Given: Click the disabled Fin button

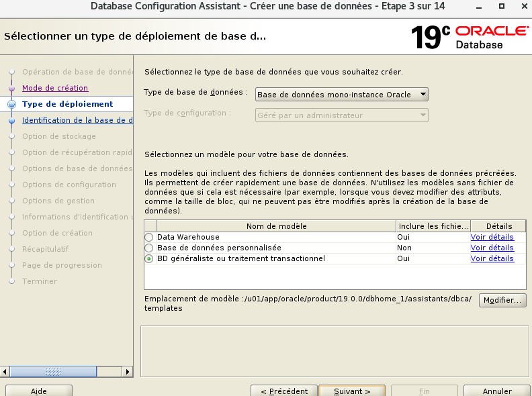Looking at the screenshot, I should [x=424, y=391].
